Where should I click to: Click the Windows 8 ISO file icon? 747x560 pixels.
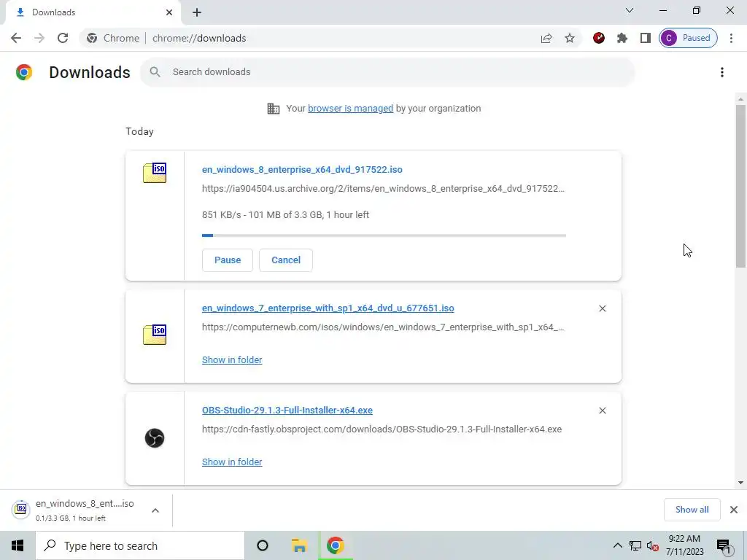[x=155, y=173]
